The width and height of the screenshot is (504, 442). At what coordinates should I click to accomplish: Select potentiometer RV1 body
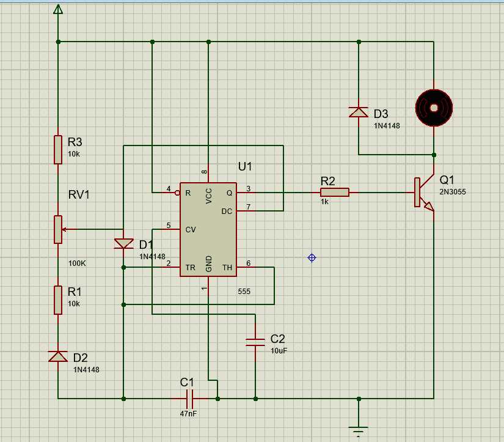click(58, 229)
